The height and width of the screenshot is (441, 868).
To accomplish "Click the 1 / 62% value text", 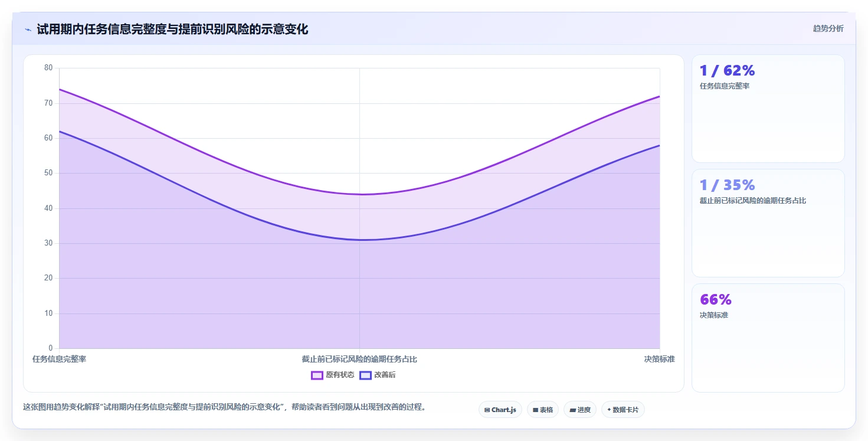I will pyautogui.click(x=727, y=70).
